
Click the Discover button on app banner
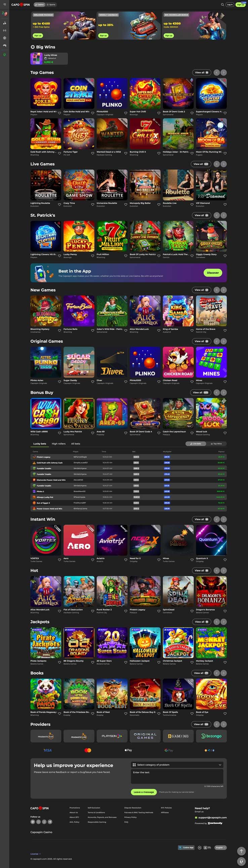point(213,273)
